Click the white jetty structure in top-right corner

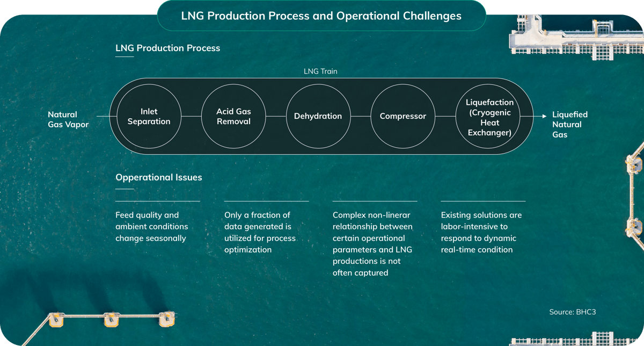click(x=573, y=37)
